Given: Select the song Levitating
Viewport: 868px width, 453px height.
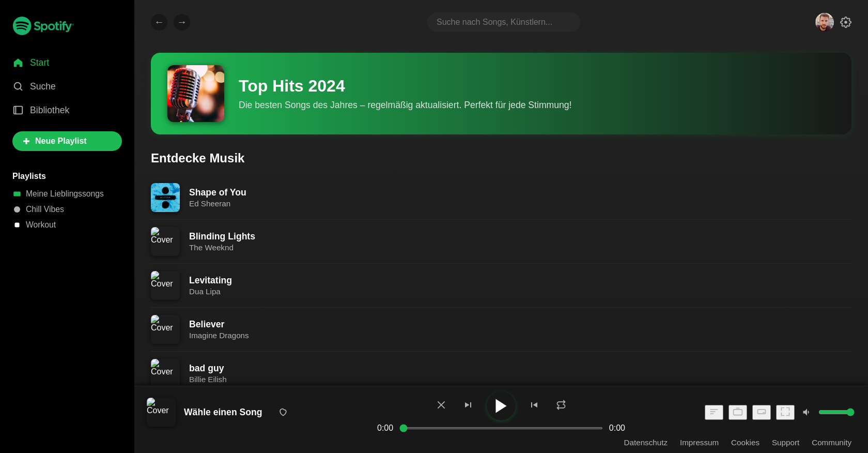Looking at the screenshot, I should pos(210,280).
